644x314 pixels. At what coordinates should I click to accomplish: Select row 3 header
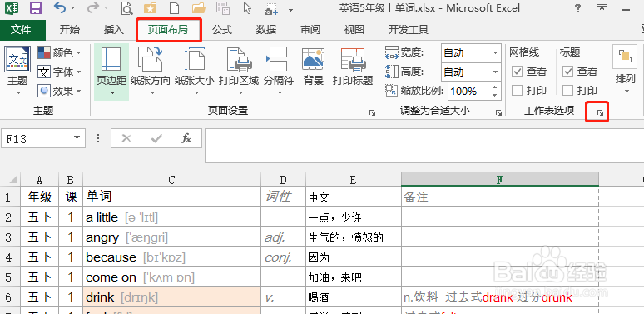[10, 237]
